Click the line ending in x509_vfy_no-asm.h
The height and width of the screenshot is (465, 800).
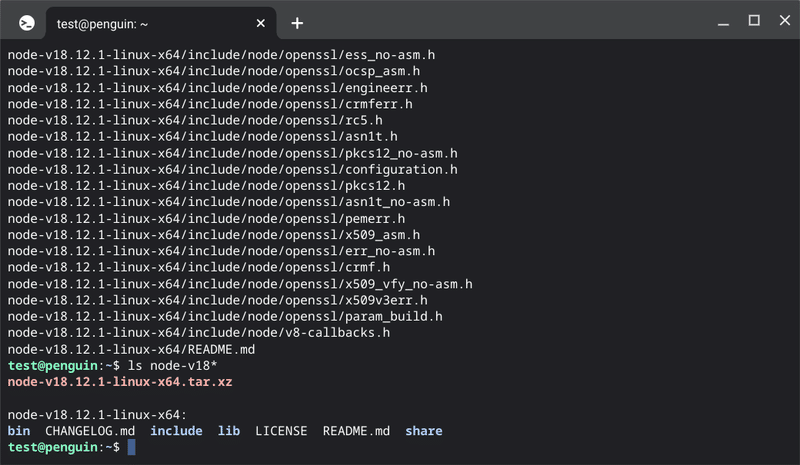pos(240,284)
